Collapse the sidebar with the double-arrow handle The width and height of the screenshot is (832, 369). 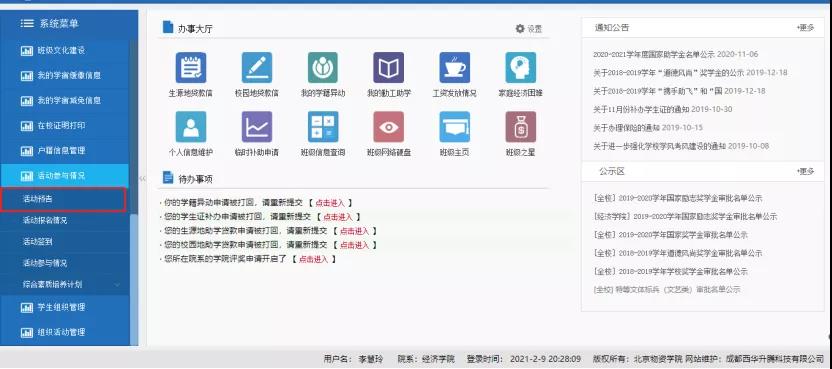coord(142,178)
